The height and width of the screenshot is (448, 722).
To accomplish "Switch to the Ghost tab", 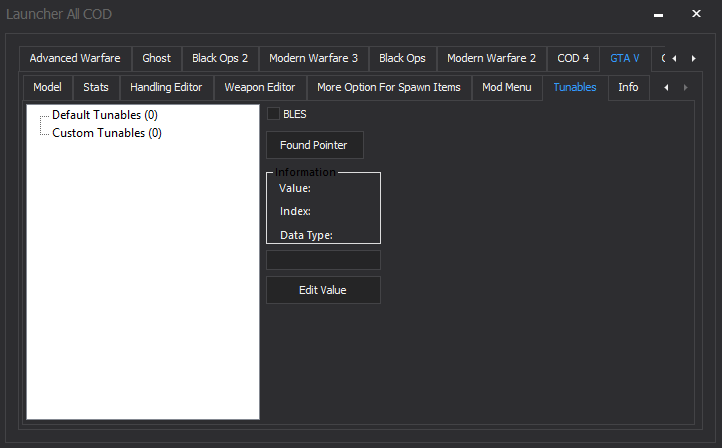I will (x=157, y=58).
